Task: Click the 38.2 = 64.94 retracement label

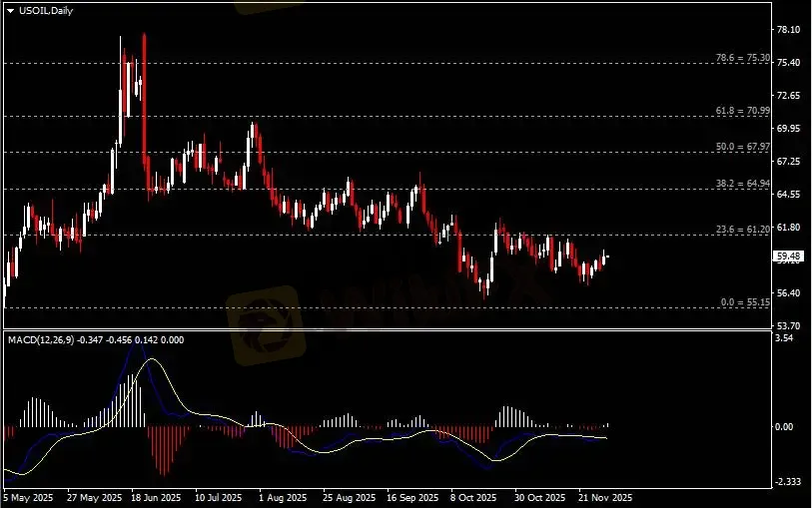Action: point(743,184)
